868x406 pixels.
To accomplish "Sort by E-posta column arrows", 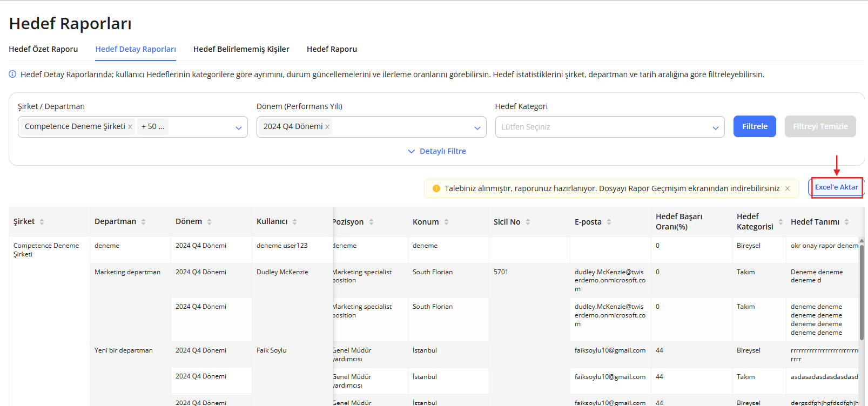I will point(609,222).
